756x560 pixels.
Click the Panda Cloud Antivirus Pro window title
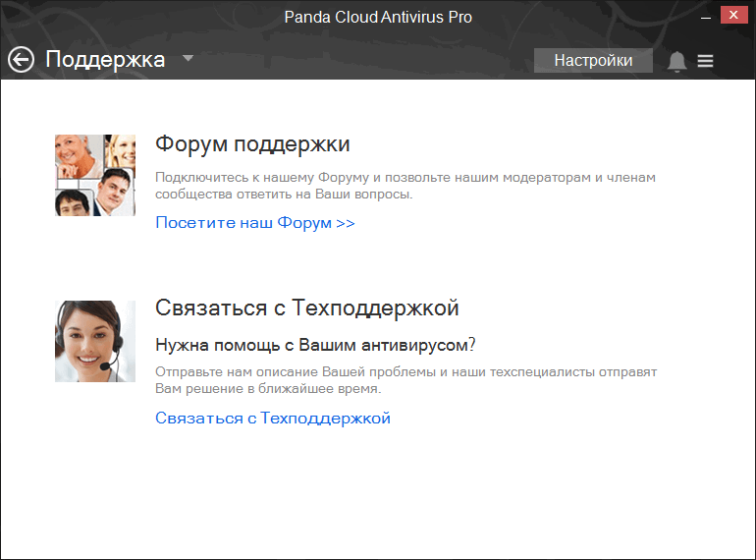(378, 17)
